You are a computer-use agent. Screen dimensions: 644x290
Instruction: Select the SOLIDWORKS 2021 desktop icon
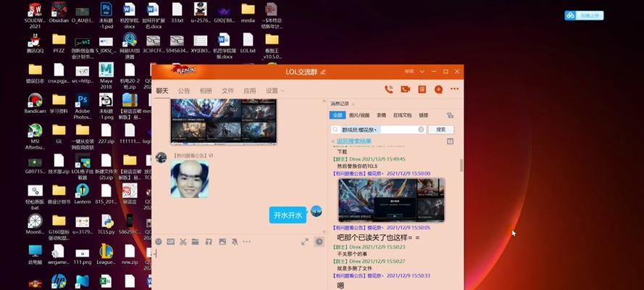(35, 16)
